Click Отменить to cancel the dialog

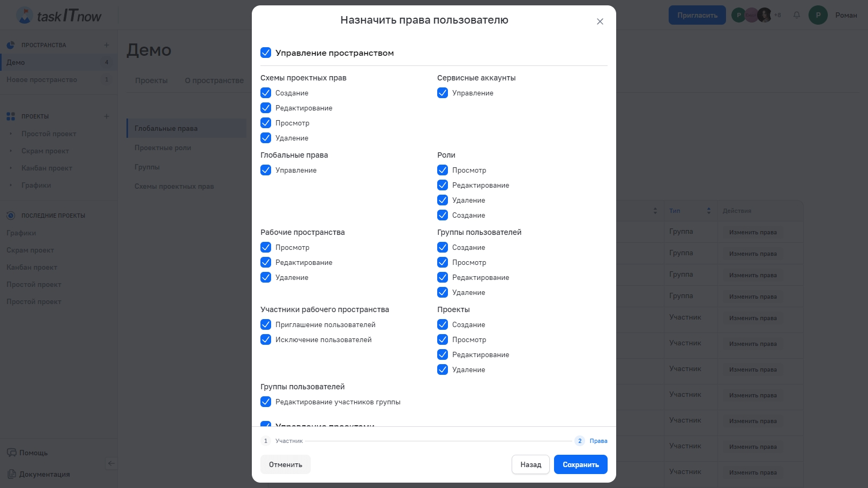[x=285, y=464]
